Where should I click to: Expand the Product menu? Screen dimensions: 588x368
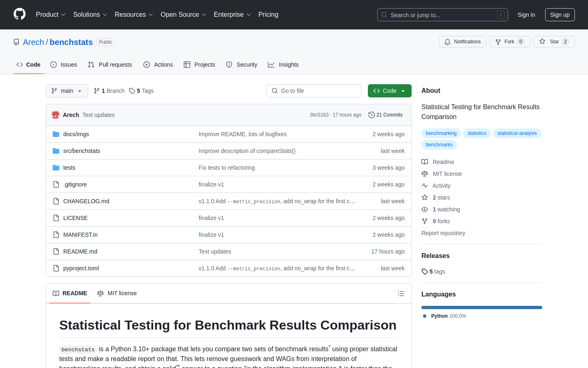(x=51, y=15)
